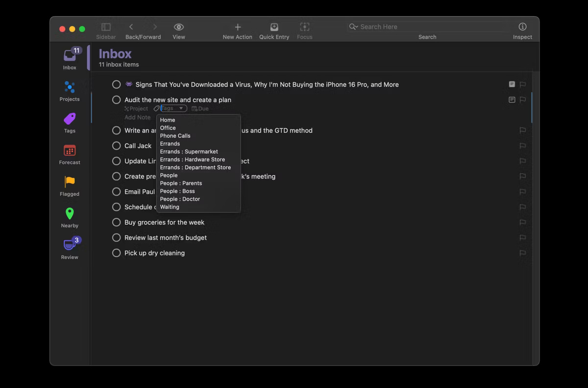Viewport: 588px width, 388px height.
Task: Select the Tags perspective in the sidebar
Action: coord(69,122)
